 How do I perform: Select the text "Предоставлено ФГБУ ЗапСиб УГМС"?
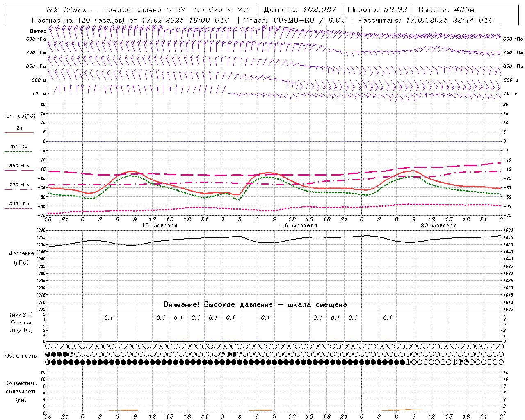click(177, 10)
